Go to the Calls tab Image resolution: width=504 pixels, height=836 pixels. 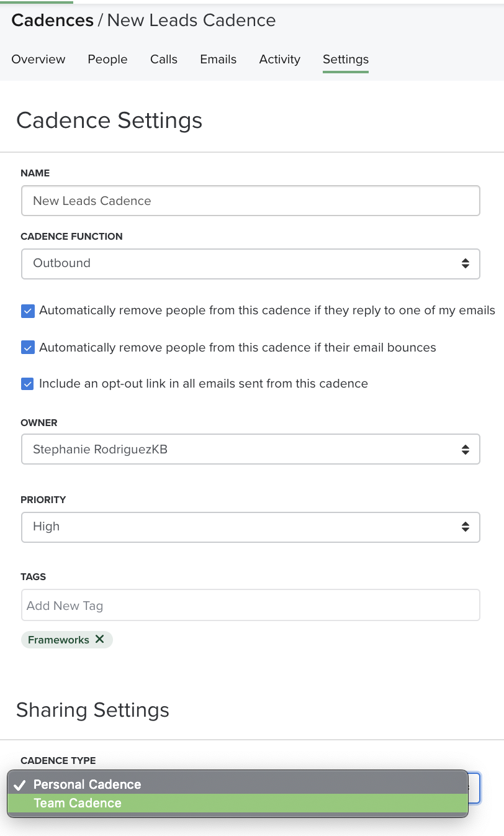(164, 60)
